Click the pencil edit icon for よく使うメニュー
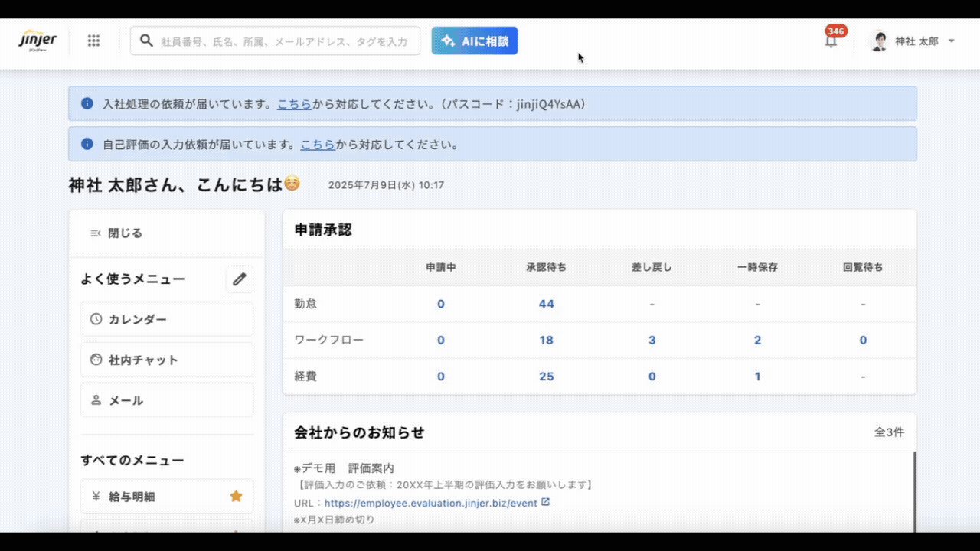Screen dimensions: 980x551 tap(240, 279)
